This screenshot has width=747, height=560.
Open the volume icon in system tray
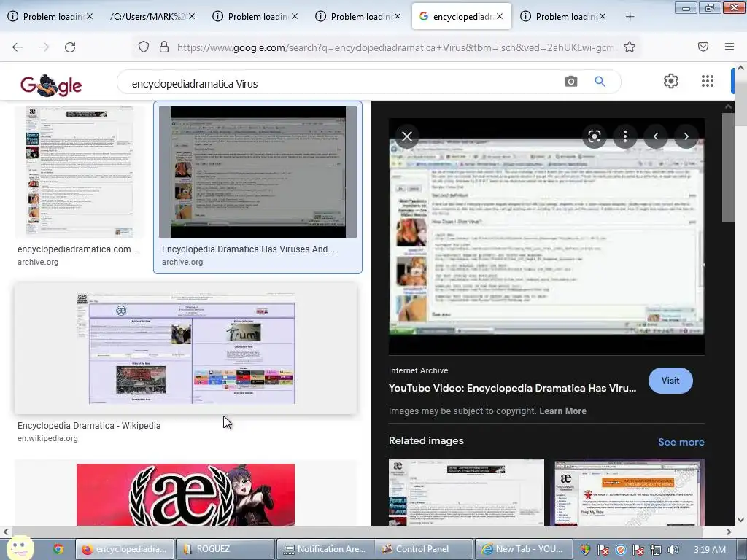[x=673, y=550]
